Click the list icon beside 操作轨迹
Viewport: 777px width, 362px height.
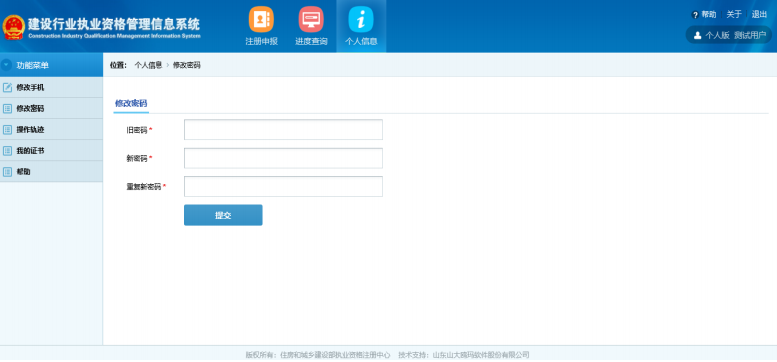[7, 130]
